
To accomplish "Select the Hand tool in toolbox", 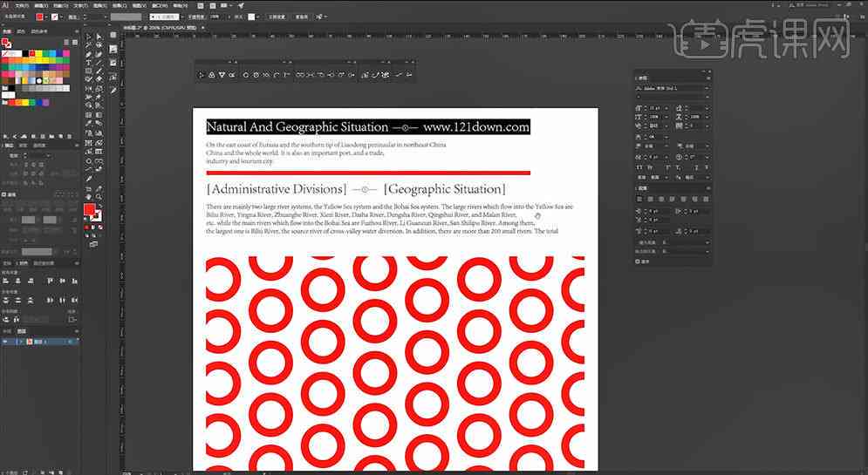I will 89,197.
